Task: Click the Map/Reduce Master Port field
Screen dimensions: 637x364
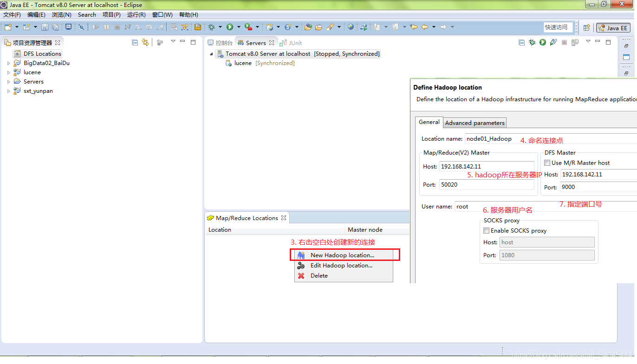Action: (486, 185)
